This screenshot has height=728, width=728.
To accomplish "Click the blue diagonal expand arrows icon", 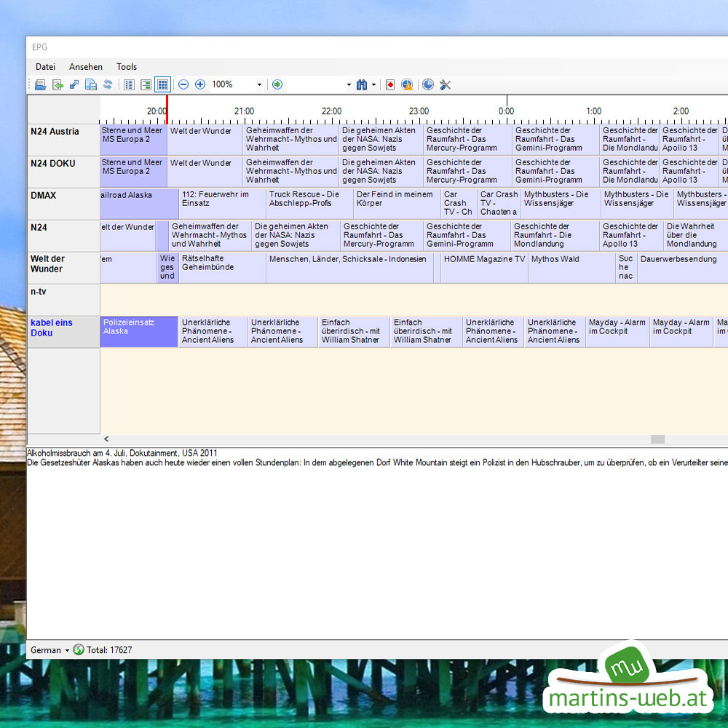I will click(74, 84).
